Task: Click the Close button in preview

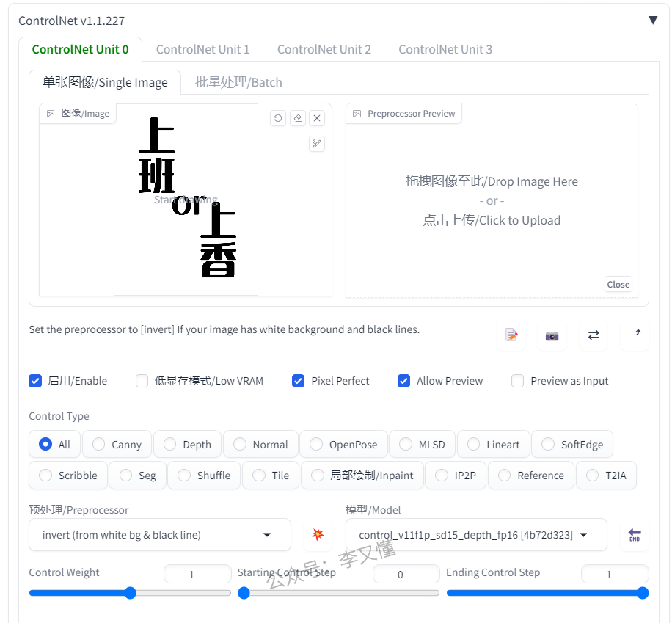Action: click(618, 285)
